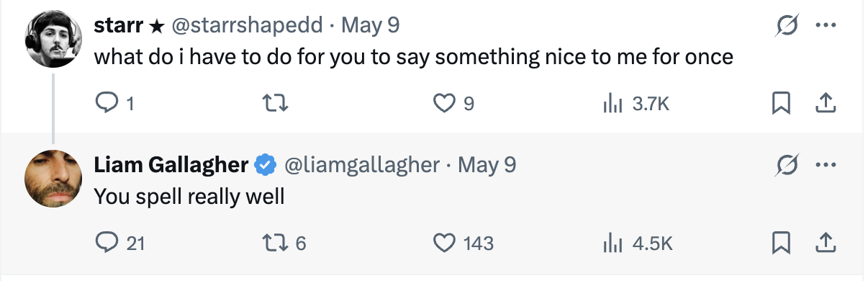Bookmark Liam Gallagher's reply
Viewport: 868px width, 281px height.
(x=781, y=244)
